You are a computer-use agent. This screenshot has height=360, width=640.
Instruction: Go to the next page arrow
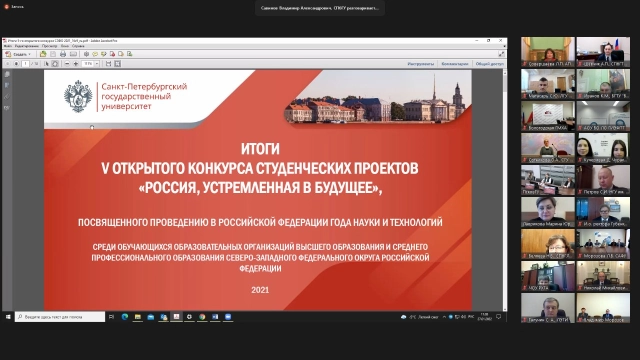(16, 64)
